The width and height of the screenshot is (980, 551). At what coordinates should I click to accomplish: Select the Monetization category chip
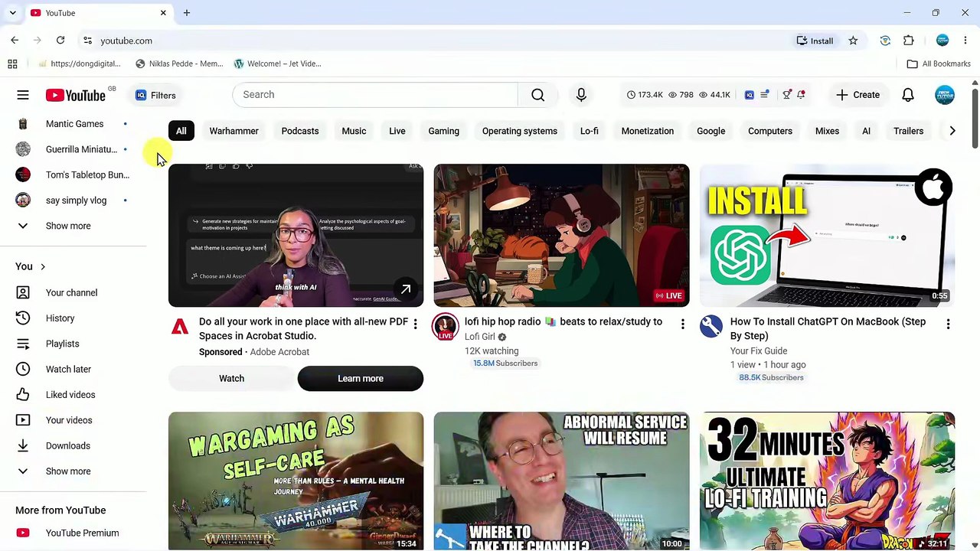(x=648, y=131)
